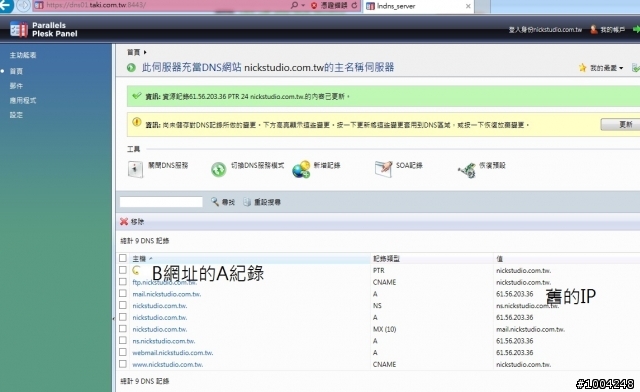Click the search magnifier in address bar
The width and height of the screenshot is (640, 392).
pos(294,5)
